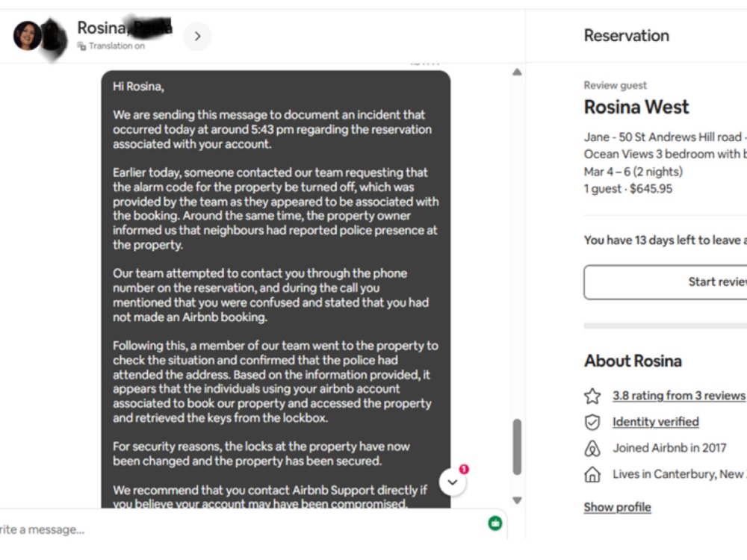Viewport: 747px width, 560px height.
Task: Click the star icon next to rating
Action: click(x=592, y=396)
